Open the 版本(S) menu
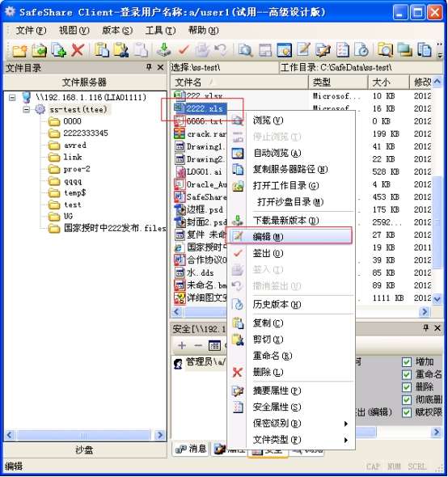This screenshot has width=448, height=477. point(117,30)
